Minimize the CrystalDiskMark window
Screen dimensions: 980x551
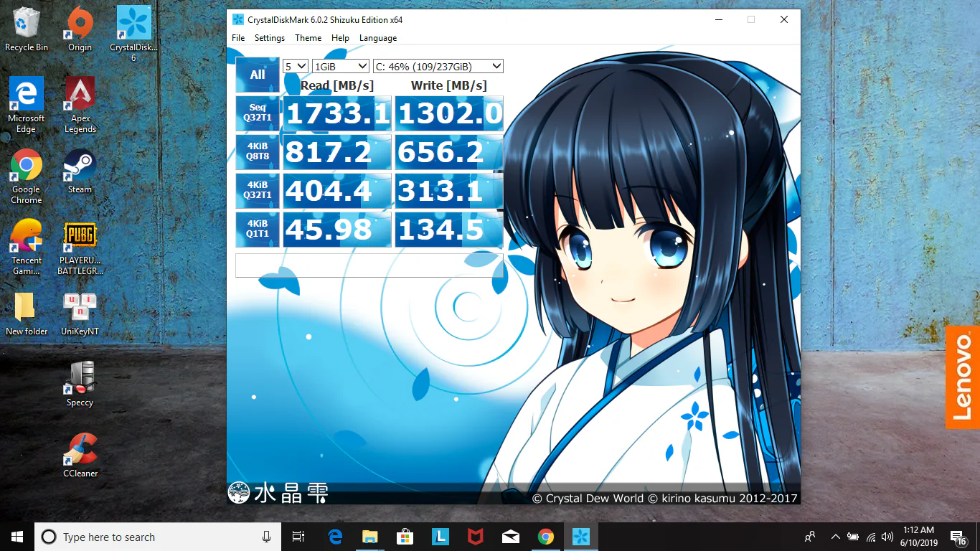718,19
